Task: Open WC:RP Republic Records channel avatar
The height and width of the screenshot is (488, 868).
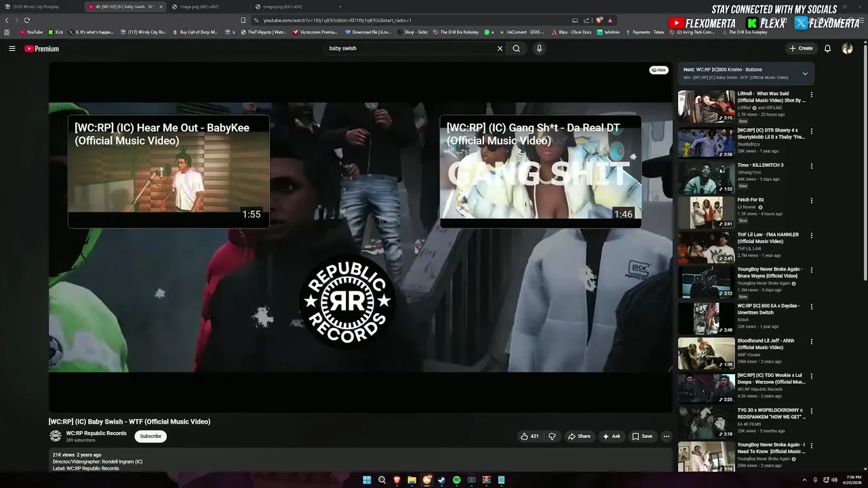Action: click(56, 436)
